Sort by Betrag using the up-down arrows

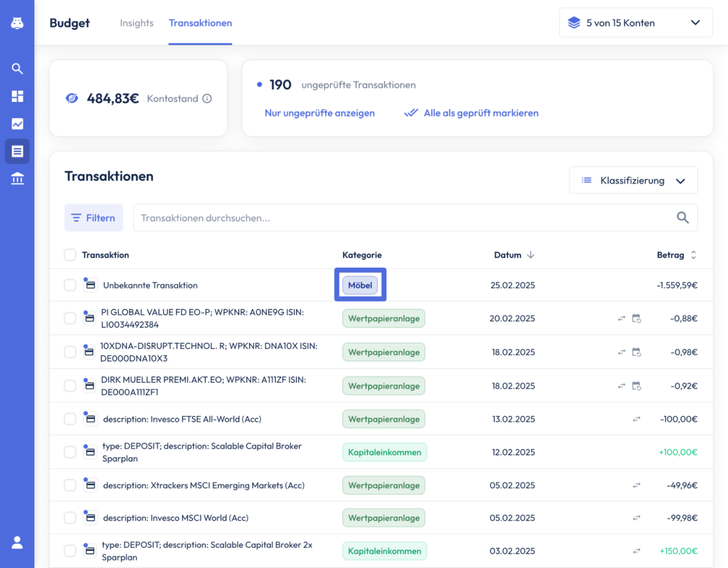(x=693, y=255)
